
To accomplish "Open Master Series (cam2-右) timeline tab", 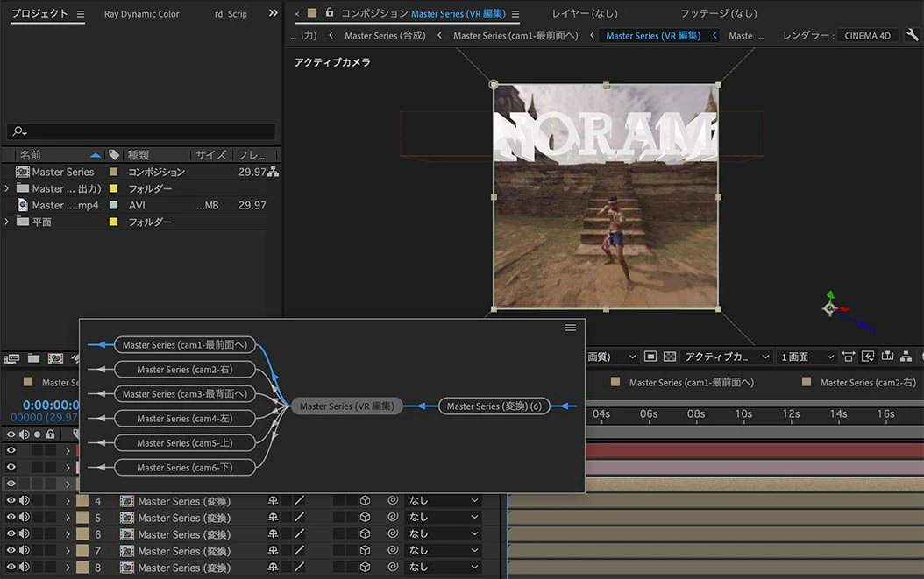I will click(x=868, y=382).
